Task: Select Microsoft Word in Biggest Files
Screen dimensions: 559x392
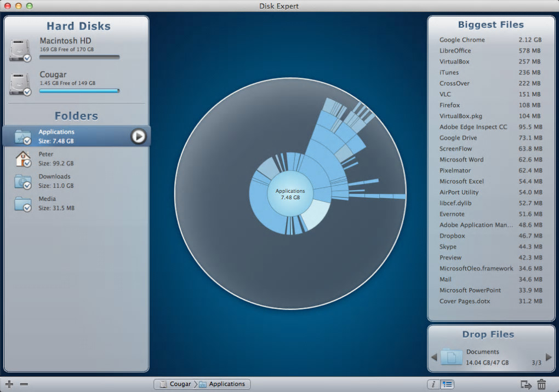Action: tap(490, 159)
